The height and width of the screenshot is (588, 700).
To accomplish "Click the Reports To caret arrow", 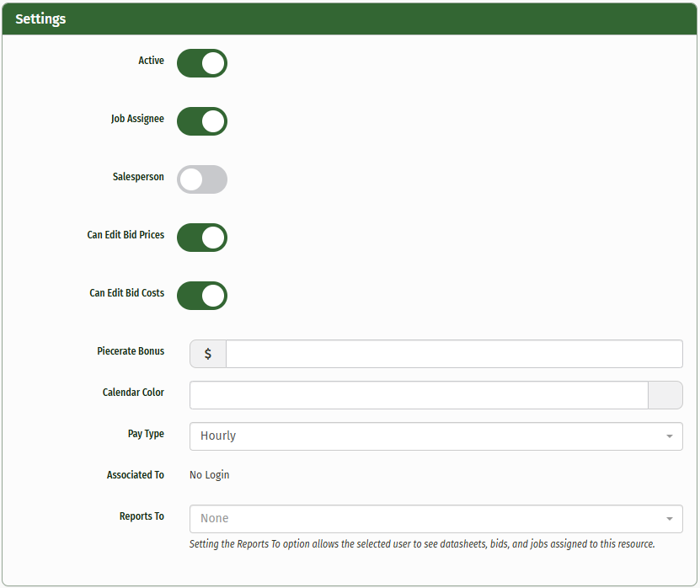I will coord(669,519).
